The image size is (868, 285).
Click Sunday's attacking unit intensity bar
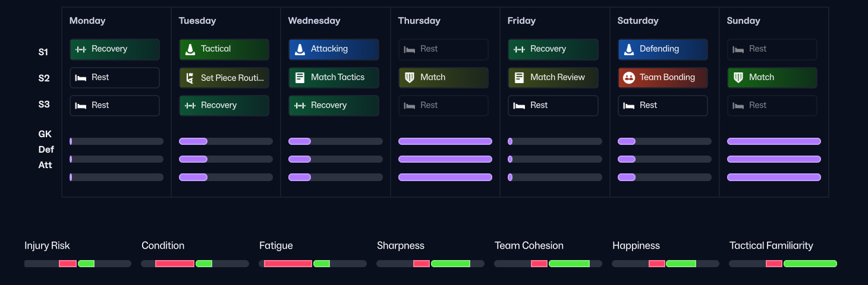point(773,177)
